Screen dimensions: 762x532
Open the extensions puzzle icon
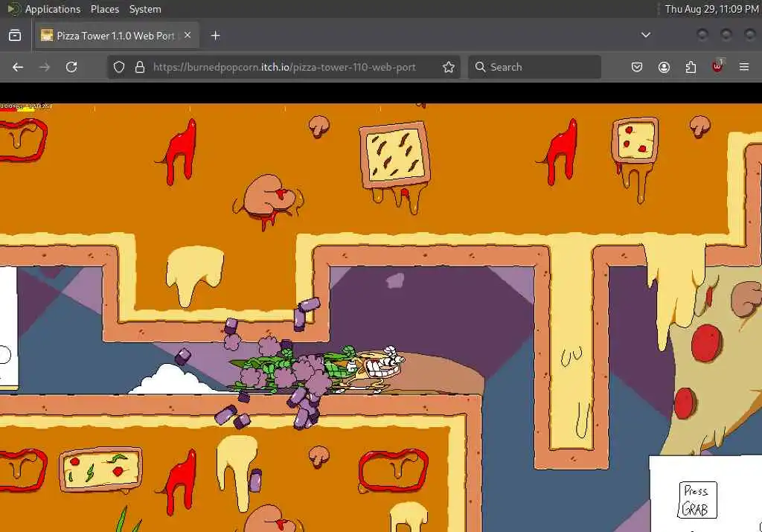[691, 67]
